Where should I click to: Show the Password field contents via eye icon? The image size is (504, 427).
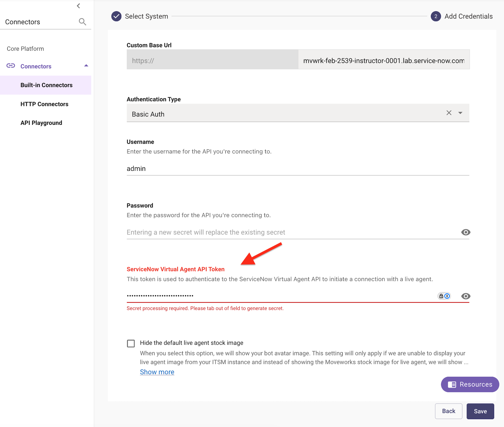pyautogui.click(x=465, y=232)
